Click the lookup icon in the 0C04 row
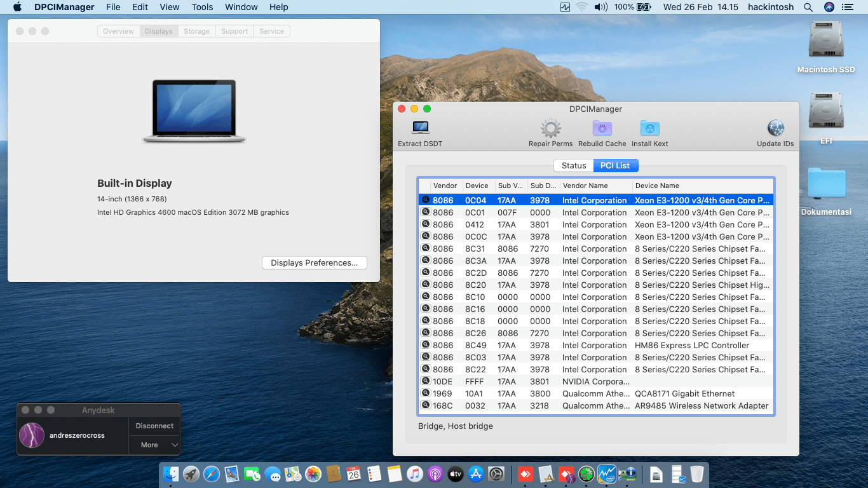The image size is (868, 488). click(x=426, y=200)
